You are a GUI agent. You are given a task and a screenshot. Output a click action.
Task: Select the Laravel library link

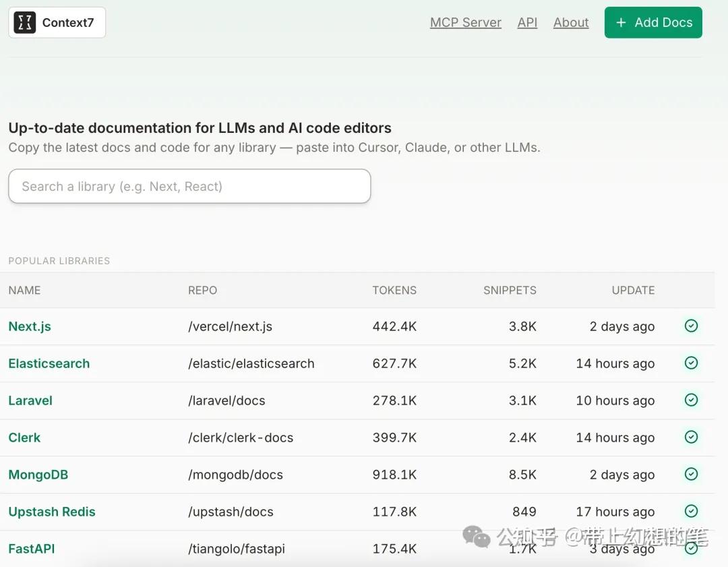click(x=30, y=400)
